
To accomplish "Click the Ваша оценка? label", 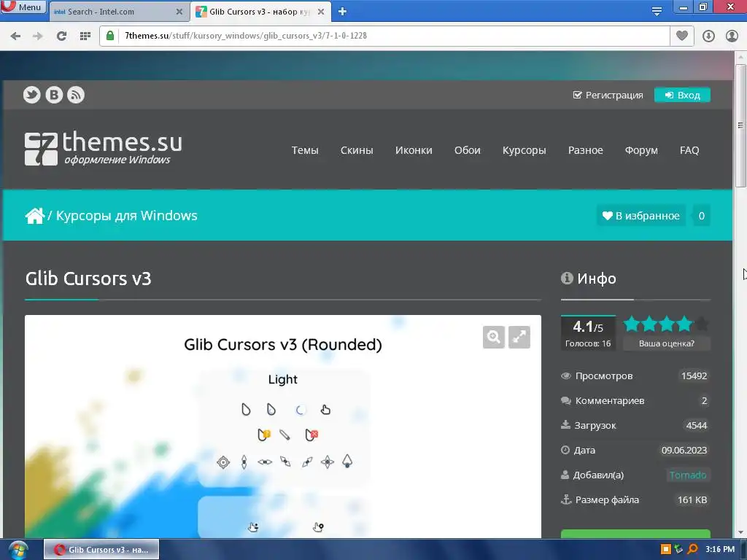I will pos(667,343).
